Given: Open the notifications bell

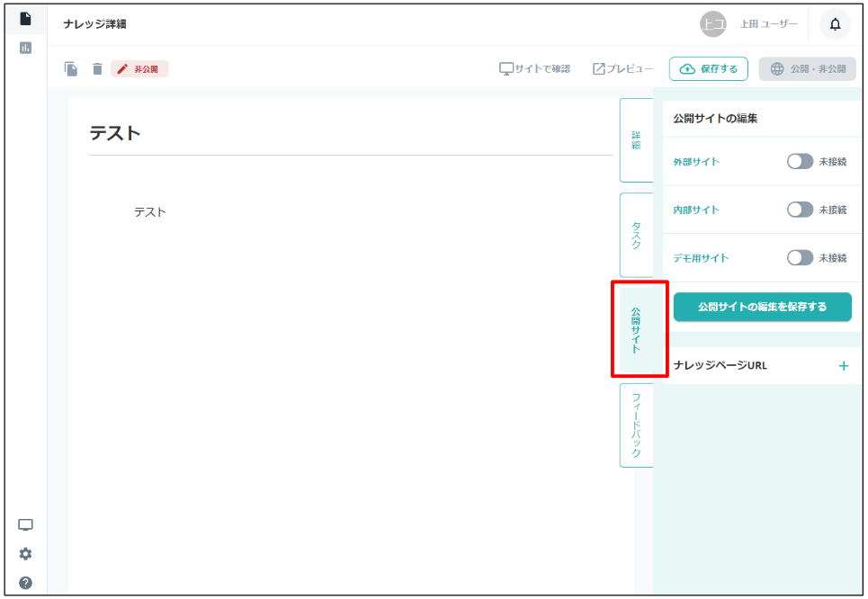Looking at the screenshot, I should [x=835, y=24].
